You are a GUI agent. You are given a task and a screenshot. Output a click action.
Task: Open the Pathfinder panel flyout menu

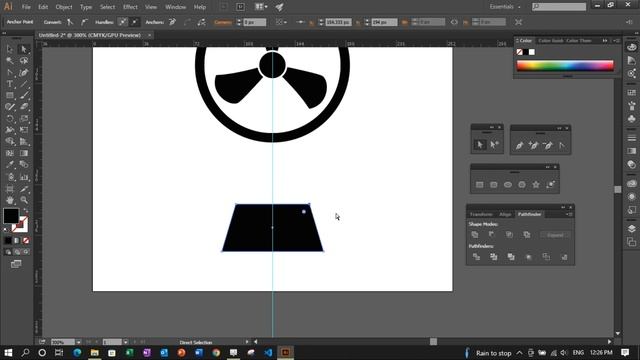(569, 214)
